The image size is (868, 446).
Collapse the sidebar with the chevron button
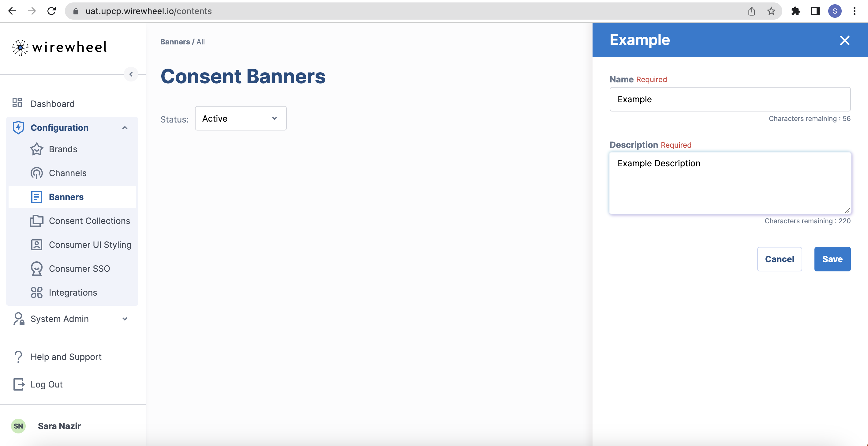[x=131, y=74]
